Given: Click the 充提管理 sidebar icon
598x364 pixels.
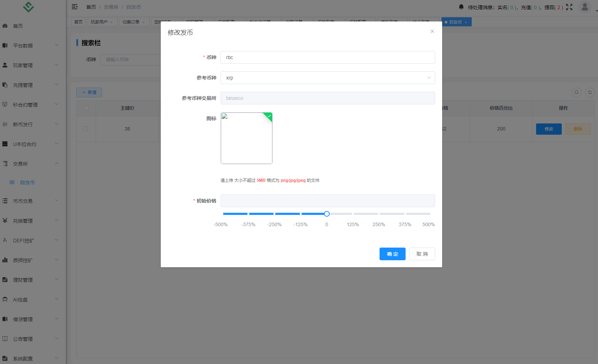Looking at the screenshot, I should click(x=5, y=85).
